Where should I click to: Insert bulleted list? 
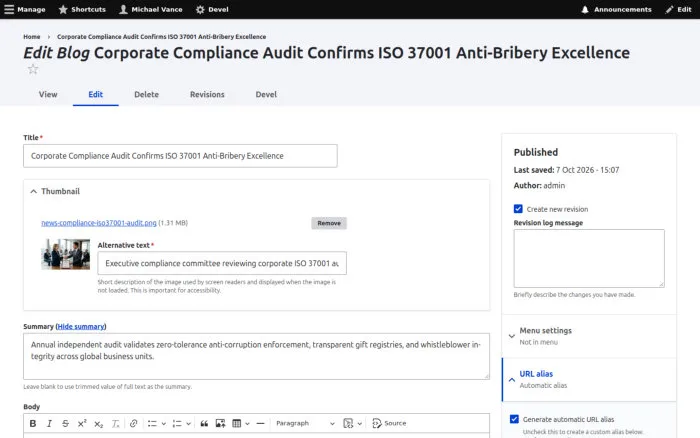click(x=152, y=423)
